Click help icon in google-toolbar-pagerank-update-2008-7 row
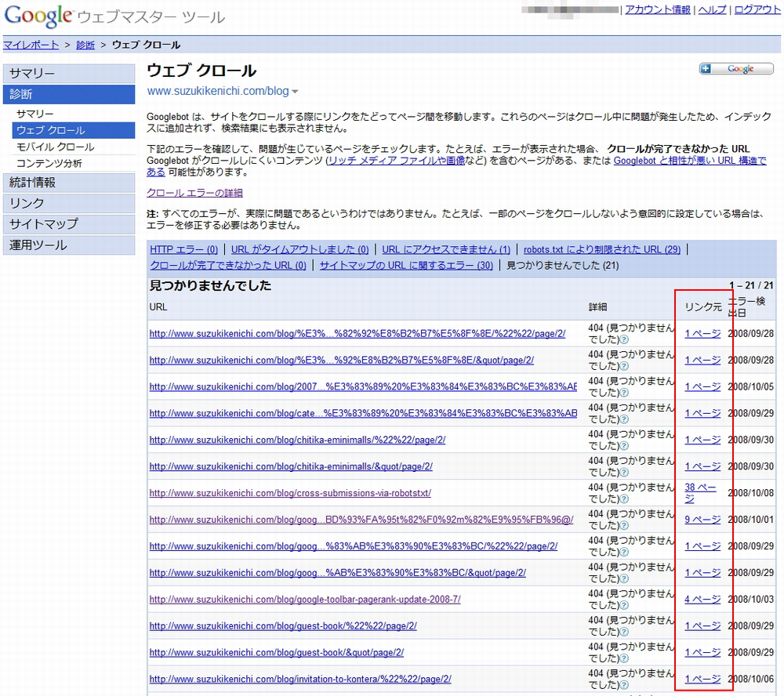The image size is (784, 696). pyautogui.click(x=624, y=605)
